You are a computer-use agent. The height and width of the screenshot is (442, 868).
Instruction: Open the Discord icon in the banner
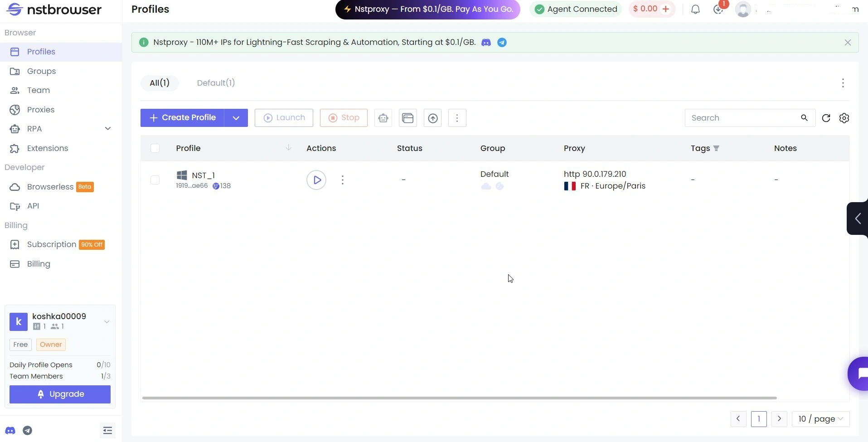click(x=485, y=43)
